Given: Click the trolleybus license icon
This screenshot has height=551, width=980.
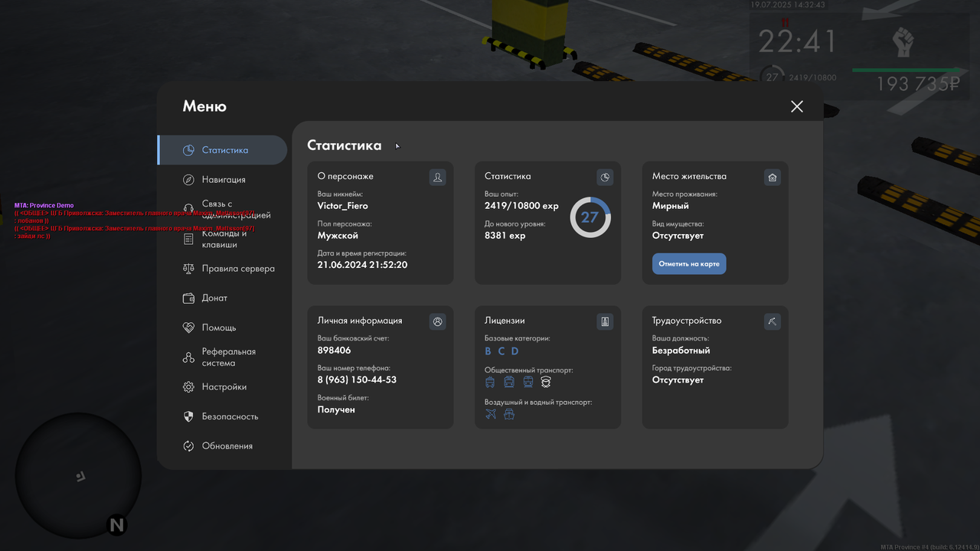Looking at the screenshot, I should click(490, 382).
